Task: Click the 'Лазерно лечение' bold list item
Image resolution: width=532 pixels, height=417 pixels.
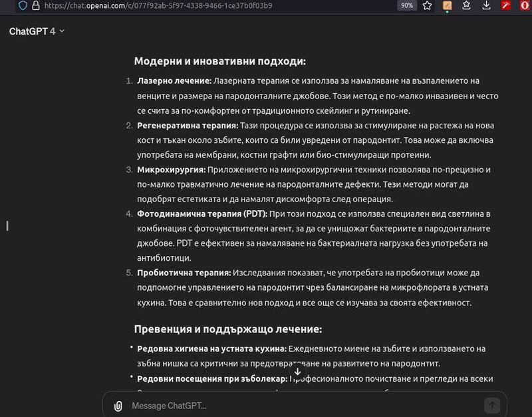Action: click(174, 80)
